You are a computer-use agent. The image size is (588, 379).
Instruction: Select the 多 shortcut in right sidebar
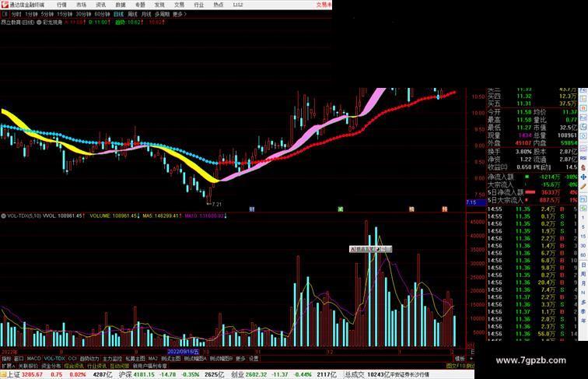pos(583,302)
